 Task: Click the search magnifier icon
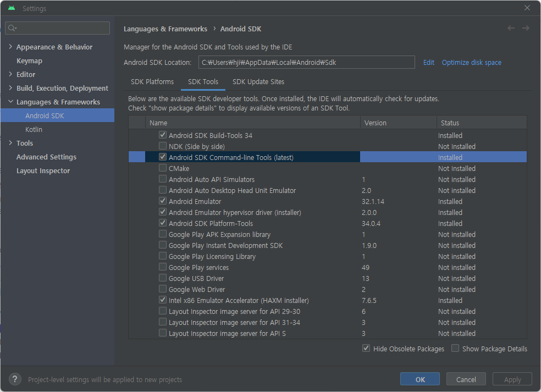click(x=12, y=28)
